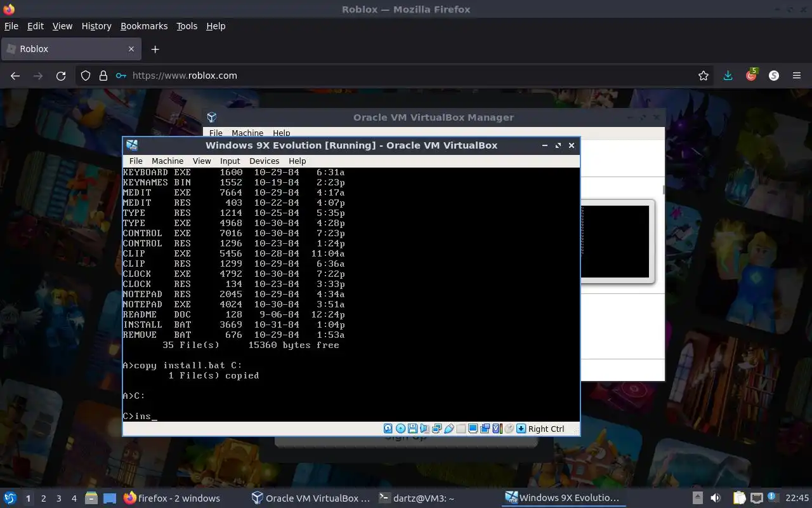The width and height of the screenshot is (812, 508).
Task: Click the audio speaker icon in VM status bar
Action: pyautogui.click(x=424, y=429)
